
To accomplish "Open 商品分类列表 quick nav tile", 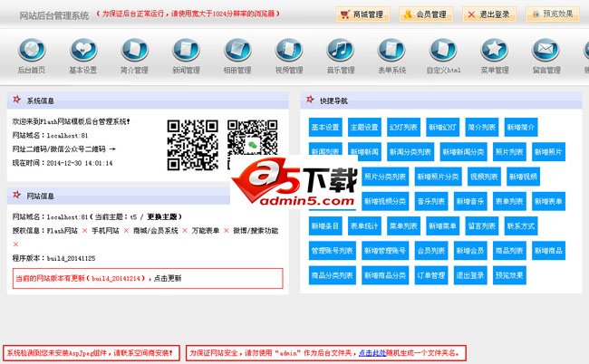I will [332, 275].
